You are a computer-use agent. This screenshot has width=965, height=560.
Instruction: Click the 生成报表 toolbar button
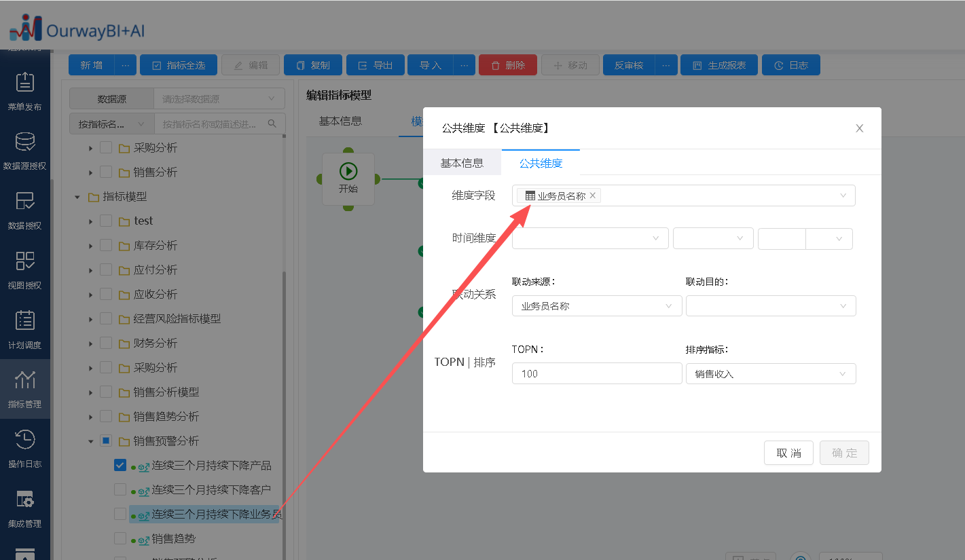719,65
